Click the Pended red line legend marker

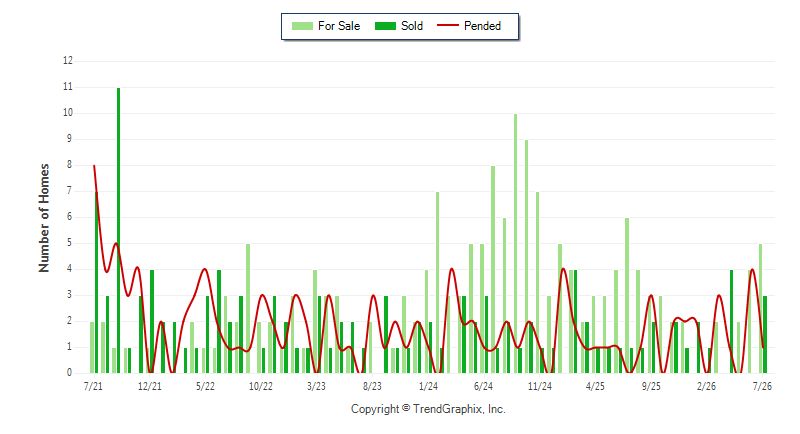coord(448,25)
